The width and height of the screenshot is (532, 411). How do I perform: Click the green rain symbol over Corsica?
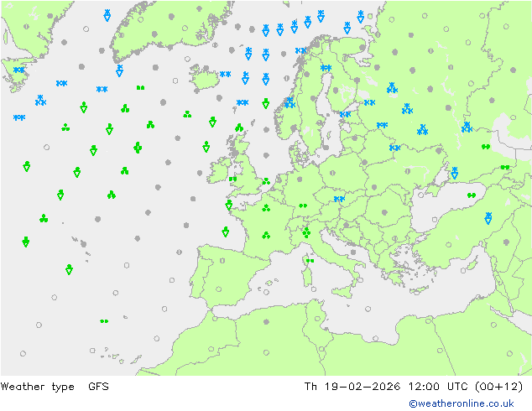point(310,261)
